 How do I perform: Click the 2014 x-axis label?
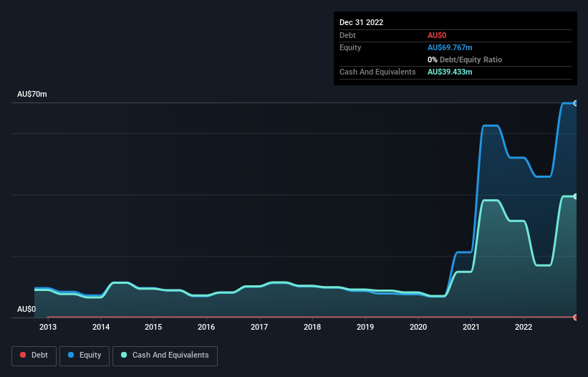pyautogui.click(x=101, y=327)
